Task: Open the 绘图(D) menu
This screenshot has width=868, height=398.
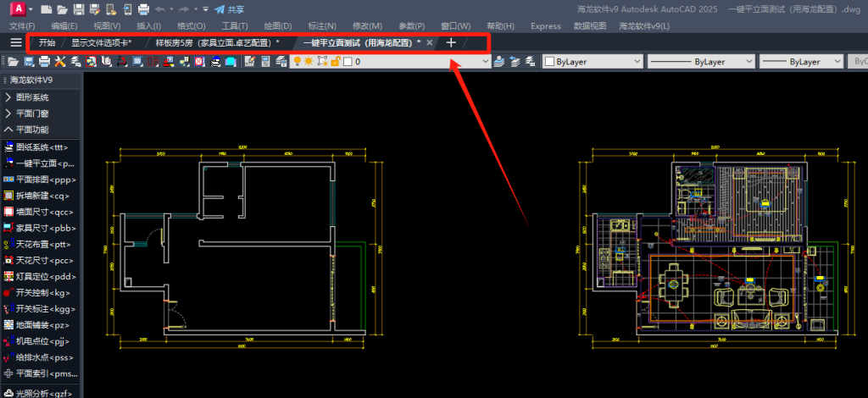Action: coord(278,26)
